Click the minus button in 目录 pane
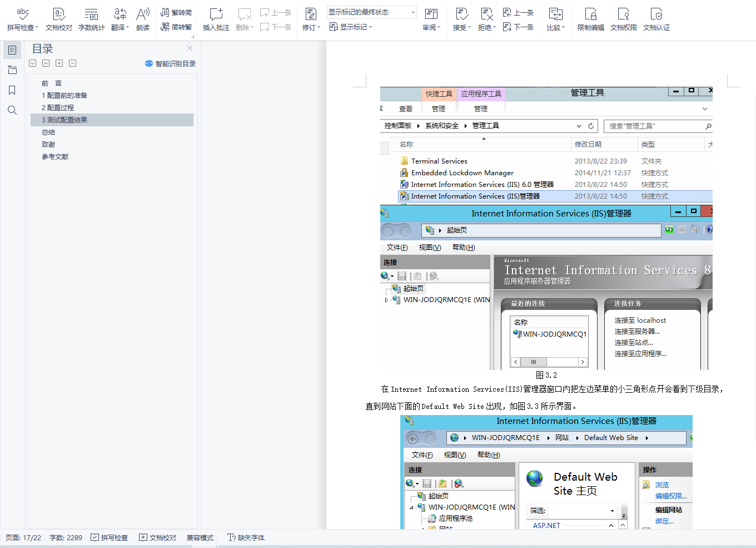Screen dimensions: 756x548 coord(73,63)
